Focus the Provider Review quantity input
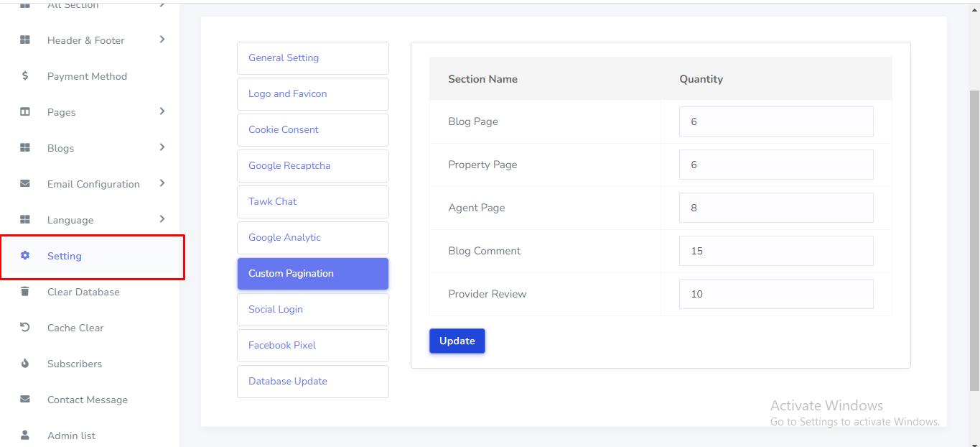Screen dimensions: 980x447 click(775, 294)
